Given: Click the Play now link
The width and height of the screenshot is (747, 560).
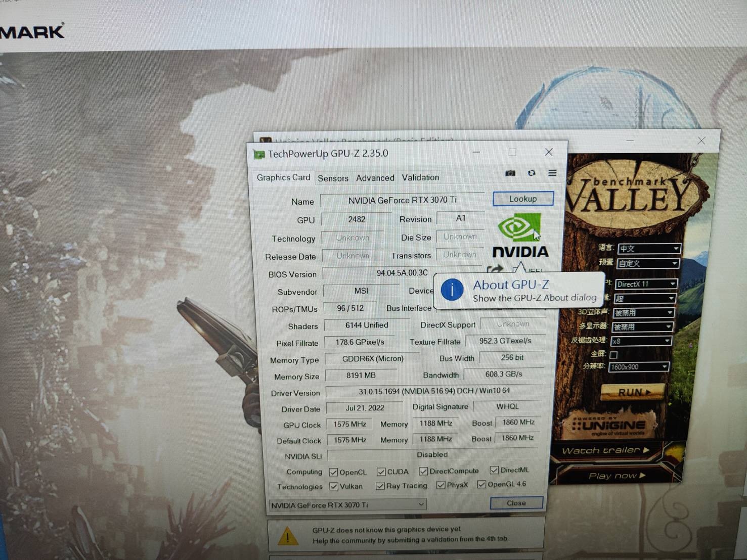Looking at the screenshot, I should tap(617, 476).
